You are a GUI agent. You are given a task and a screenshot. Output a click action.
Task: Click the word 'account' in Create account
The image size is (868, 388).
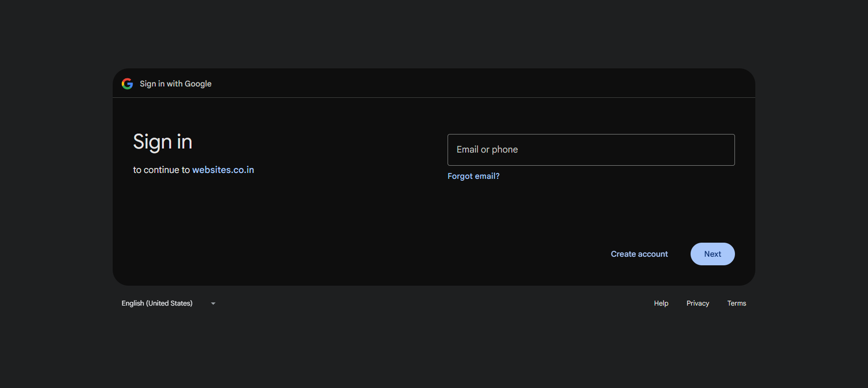tap(653, 254)
